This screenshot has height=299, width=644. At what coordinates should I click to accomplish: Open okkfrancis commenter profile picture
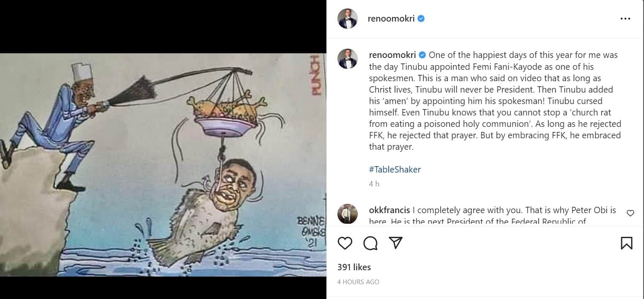click(x=348, y=214)
